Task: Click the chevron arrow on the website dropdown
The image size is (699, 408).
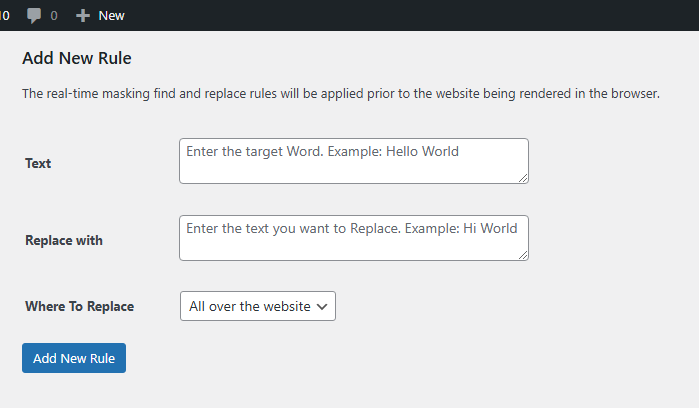Action: click(x=322, y=307)
